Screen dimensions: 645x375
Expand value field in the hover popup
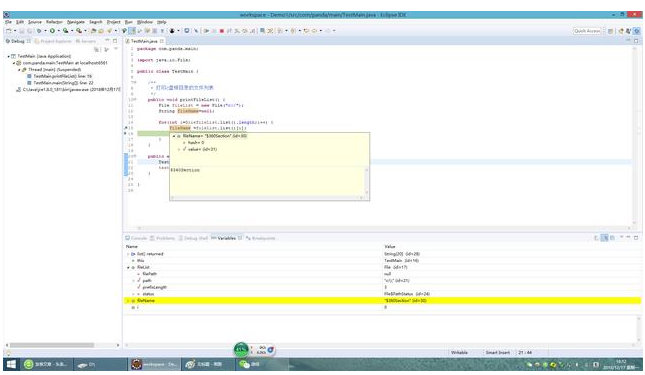(x=179, y=149)
